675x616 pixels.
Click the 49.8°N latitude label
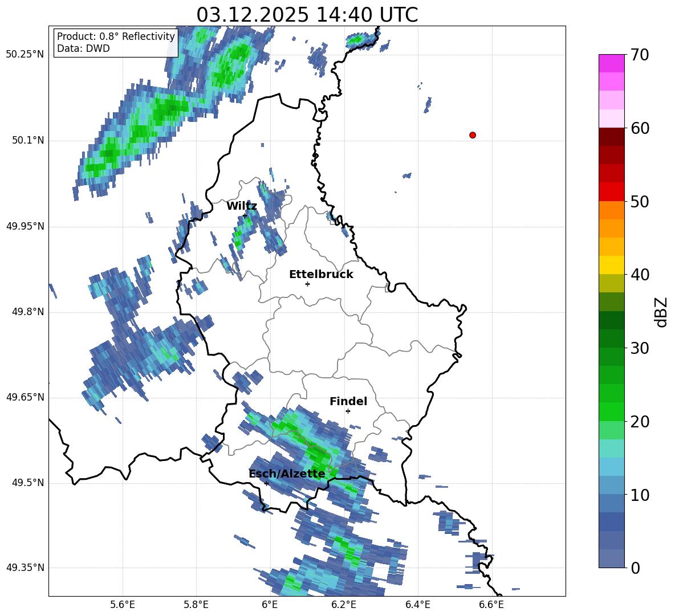pos(28,312)
